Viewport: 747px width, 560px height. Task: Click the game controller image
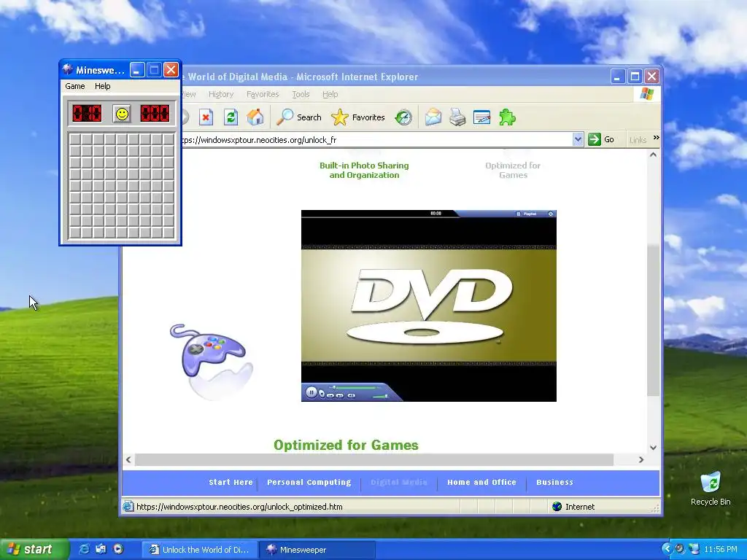212,362
